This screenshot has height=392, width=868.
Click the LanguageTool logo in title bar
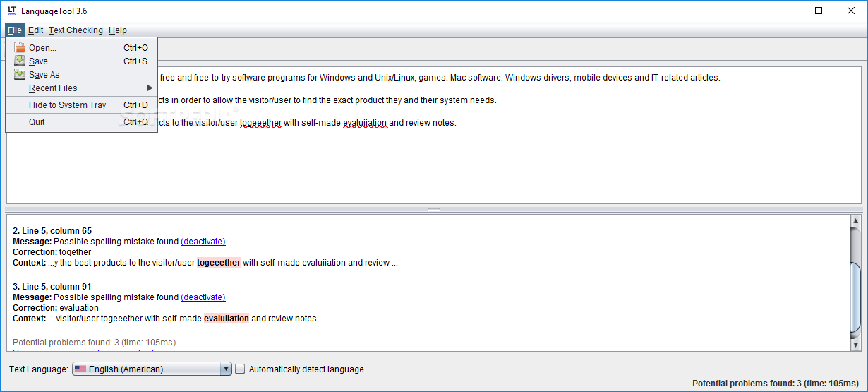pos(12,11)
